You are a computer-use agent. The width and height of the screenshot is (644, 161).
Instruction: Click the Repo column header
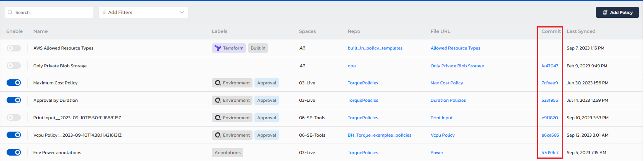pyautogui.click(x=354, y=31)
